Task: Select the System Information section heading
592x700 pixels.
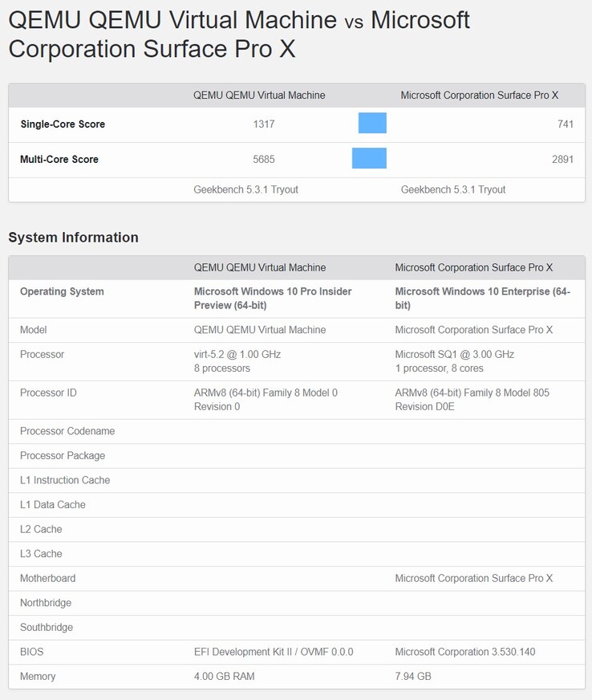Action: tap(73, 238)
